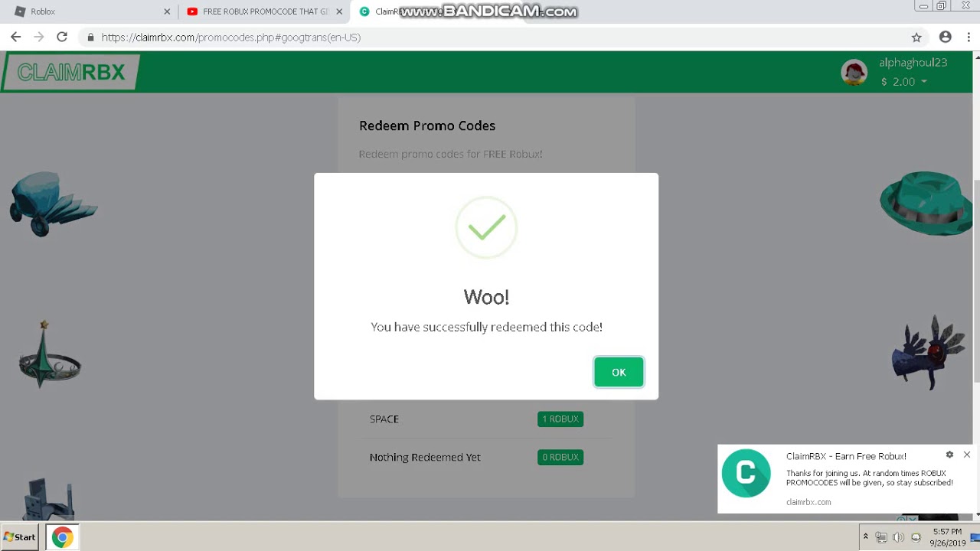This screenshot has width=980, height=551.
Task: Click the padlock site info icon
Action: pos(90,37)
